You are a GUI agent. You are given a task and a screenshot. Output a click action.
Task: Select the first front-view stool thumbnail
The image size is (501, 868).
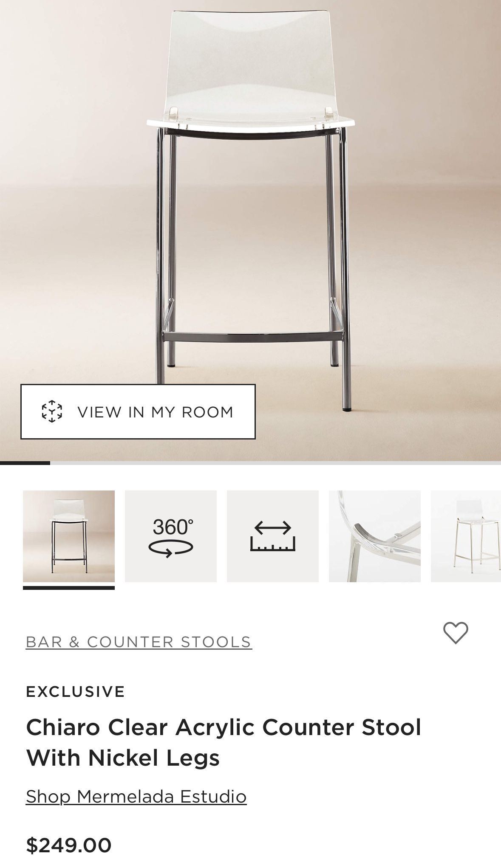[x=69, y=536]
